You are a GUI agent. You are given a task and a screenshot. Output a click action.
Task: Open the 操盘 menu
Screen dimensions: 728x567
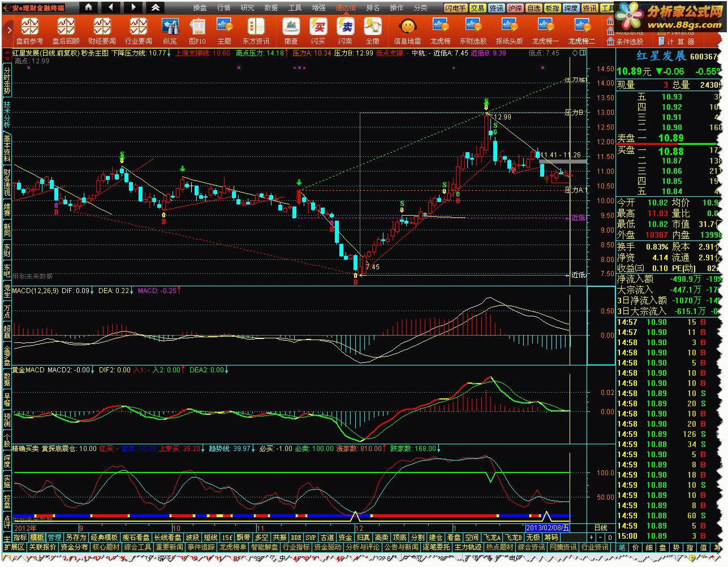click(x=200, y=8)
